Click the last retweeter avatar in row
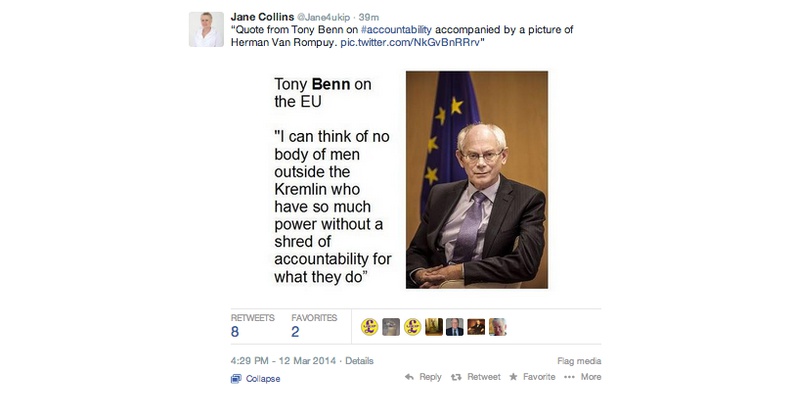 coord(497,327)
